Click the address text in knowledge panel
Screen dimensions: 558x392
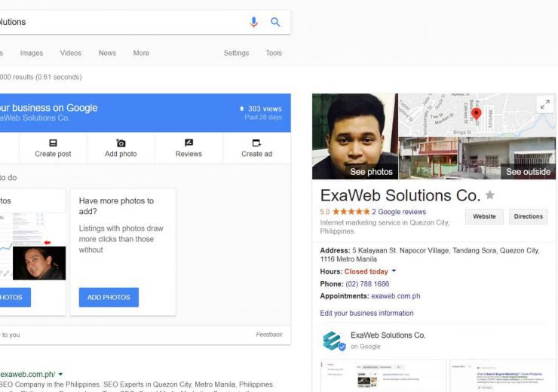pos(430,255)
